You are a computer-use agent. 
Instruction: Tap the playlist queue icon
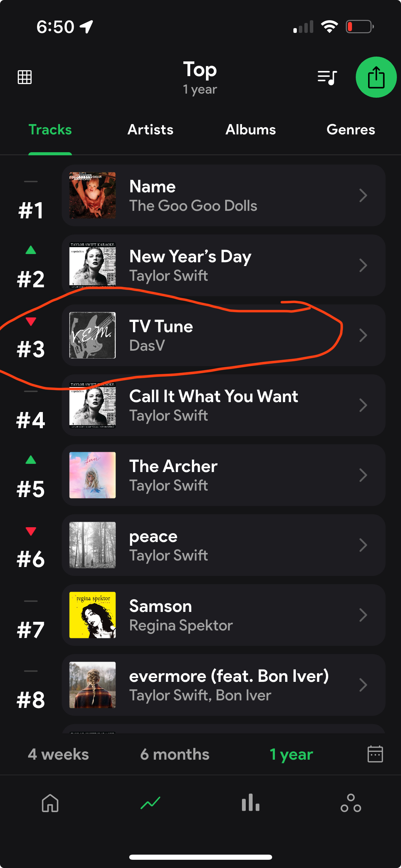tap(327, 77)
